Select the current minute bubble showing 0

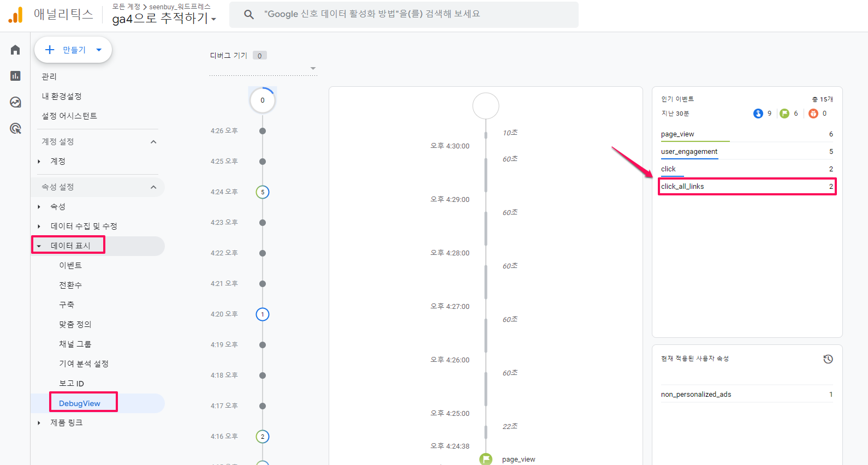(263, 100)
